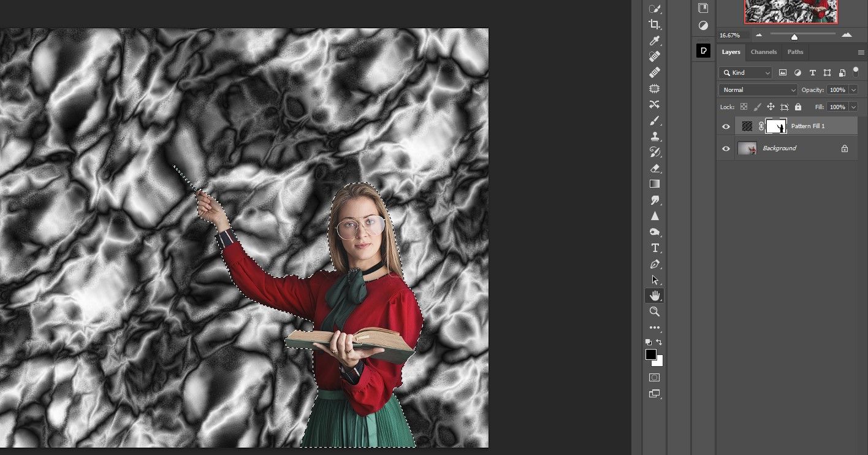868x455 pixels.
Task: Open the Normal blend mode dropdown
Action: click(x=758, y=90)
